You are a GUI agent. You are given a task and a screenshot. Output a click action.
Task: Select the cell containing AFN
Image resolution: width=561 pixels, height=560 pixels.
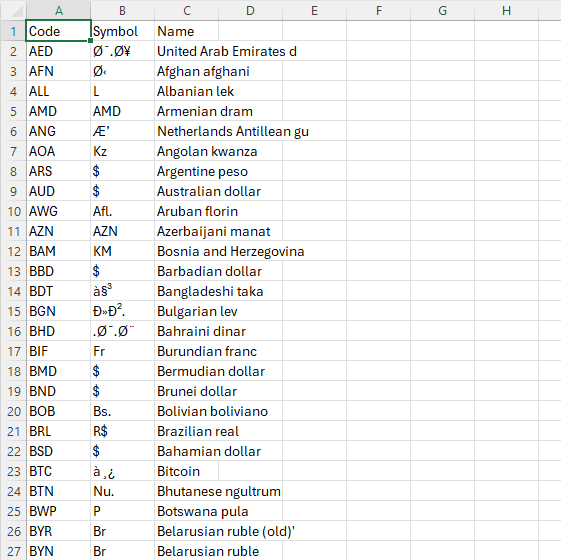point(58,71)
